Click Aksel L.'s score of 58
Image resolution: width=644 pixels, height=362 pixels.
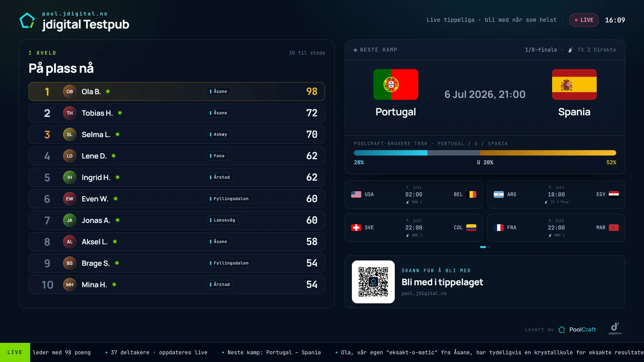pos(312,242)
